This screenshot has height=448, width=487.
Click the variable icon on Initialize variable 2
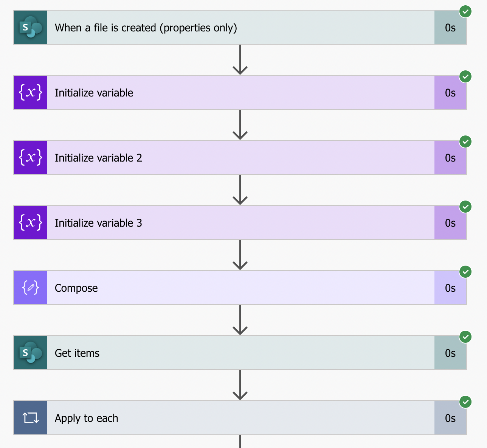point(31,158)
